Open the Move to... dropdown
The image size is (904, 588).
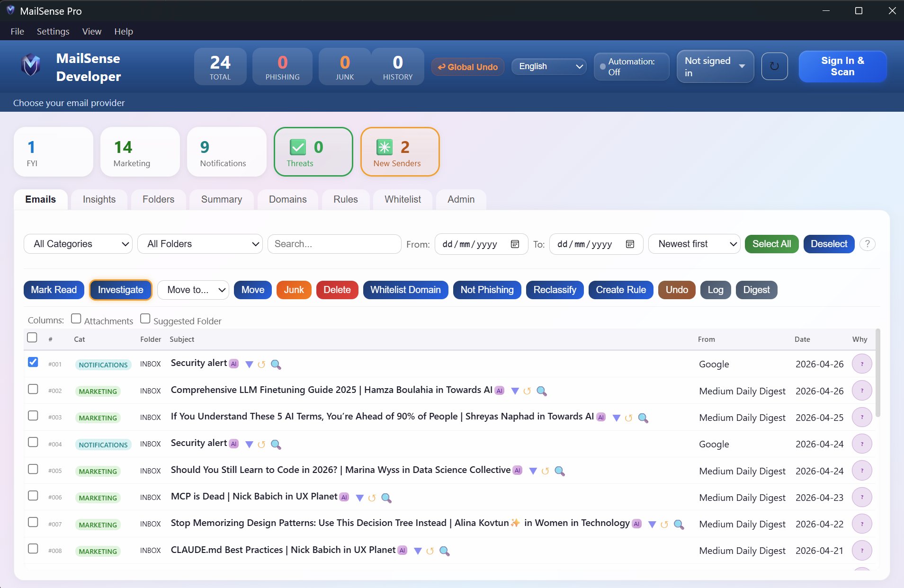tap(193, 290)
